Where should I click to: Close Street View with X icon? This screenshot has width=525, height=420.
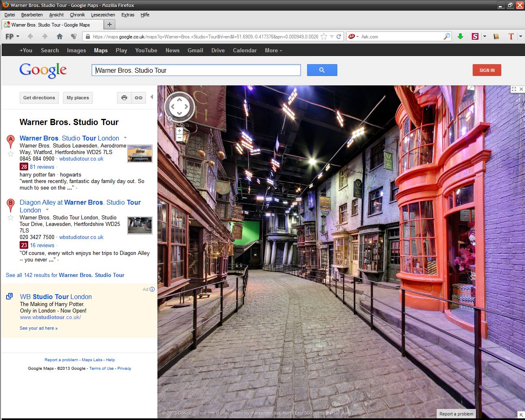[x=521, y=89]
